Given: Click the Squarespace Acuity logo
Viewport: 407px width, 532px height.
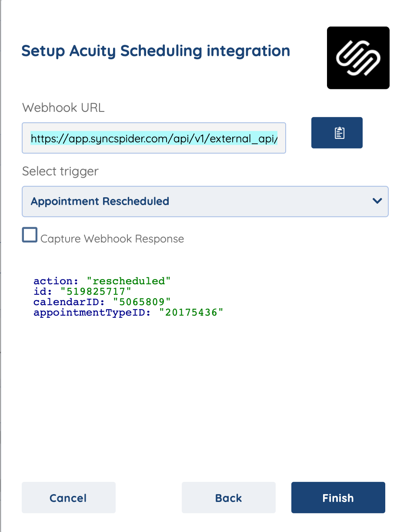Looking at the screenshot, I should [x=358, y=58].
